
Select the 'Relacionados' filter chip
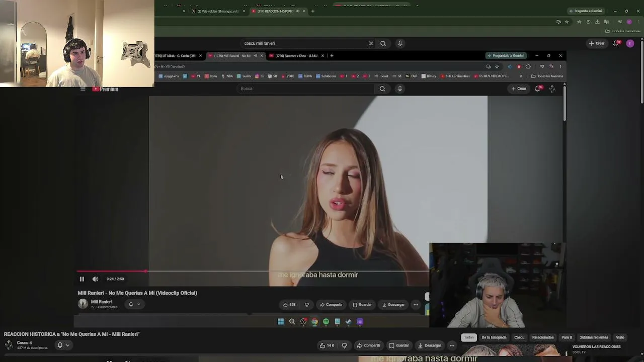(x=543, y=337)
